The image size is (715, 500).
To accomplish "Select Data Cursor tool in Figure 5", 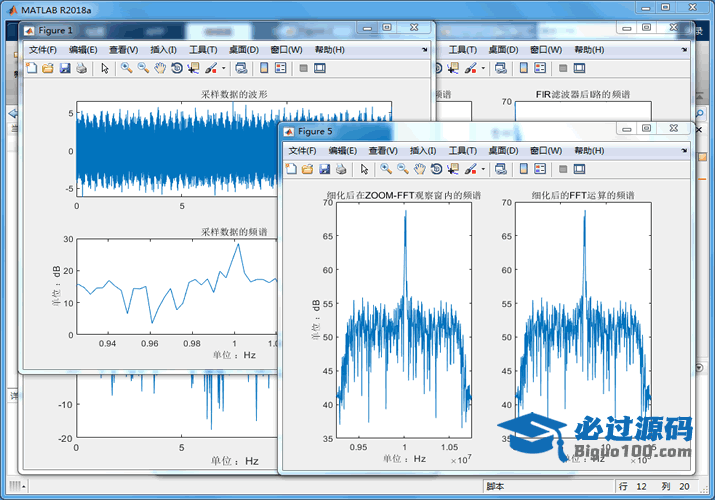I will coord(453,169).
